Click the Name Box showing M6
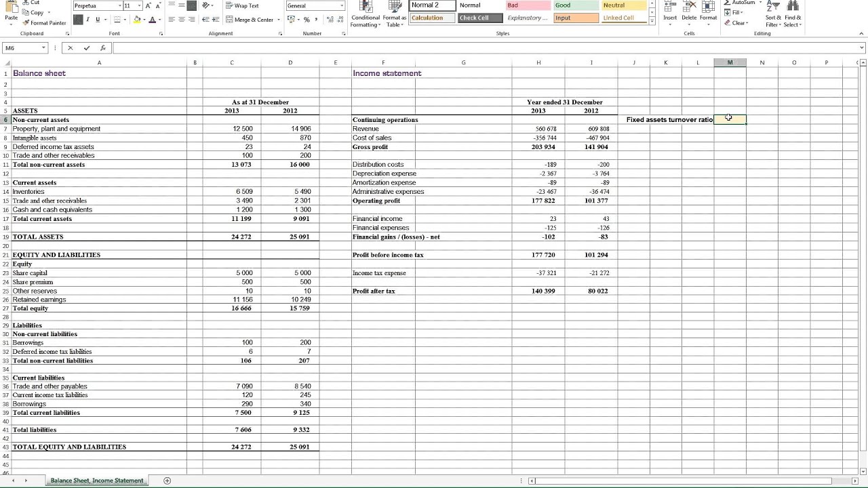 pos(25,48)
